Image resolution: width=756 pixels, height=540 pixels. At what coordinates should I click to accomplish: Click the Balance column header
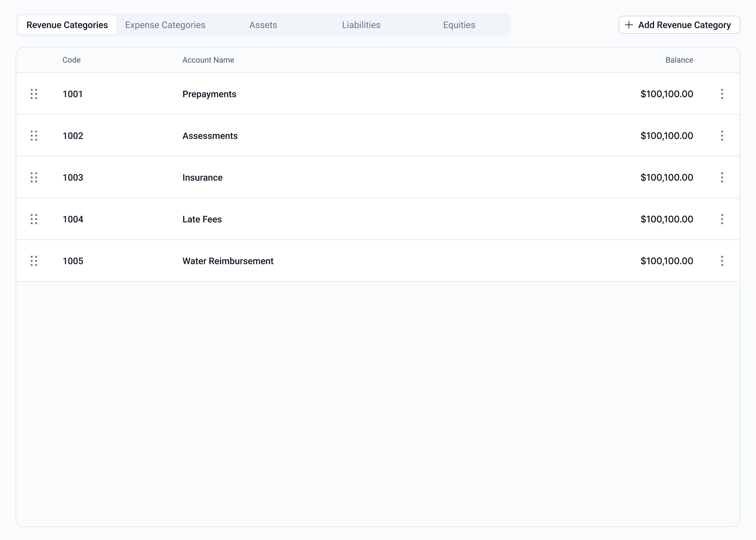pyautogui.click(x=679, y=60)
